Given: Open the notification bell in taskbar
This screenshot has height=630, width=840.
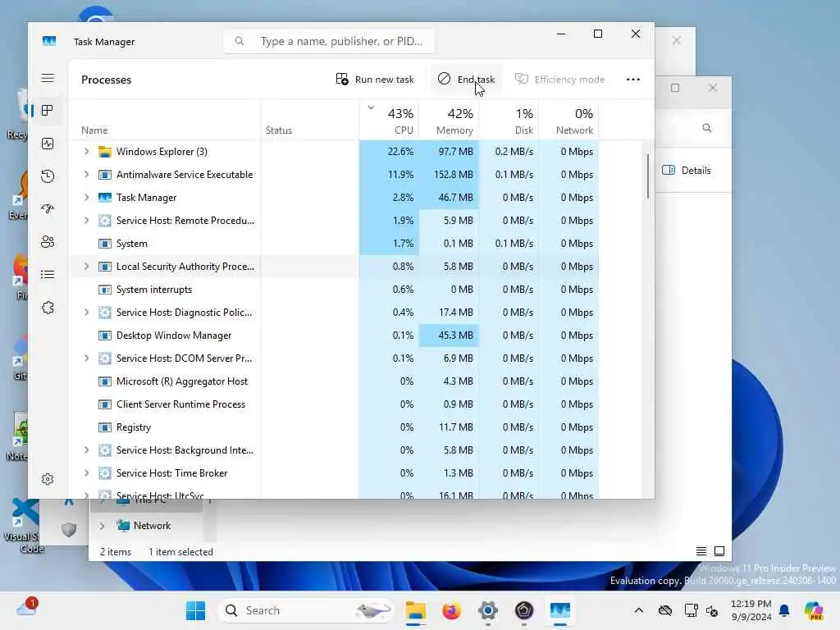Looking at the screenshot, I should (784, 610).
